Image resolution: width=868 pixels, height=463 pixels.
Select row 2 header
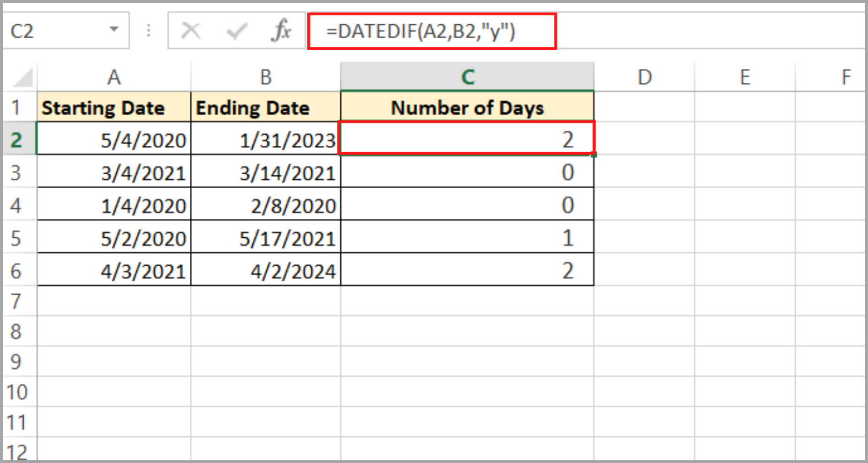point(16,139)
